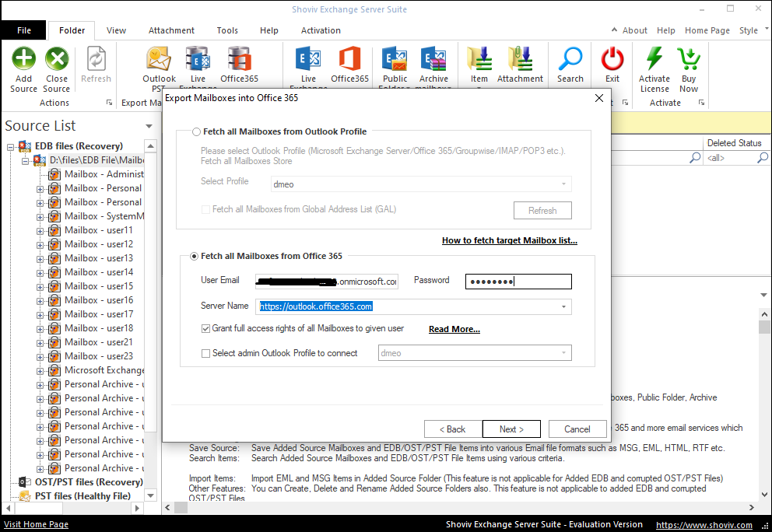Select Fetch all Mailboxes from Outlook Profile
The width and height of the screenshot is (772, 532).
pos(196,132)
